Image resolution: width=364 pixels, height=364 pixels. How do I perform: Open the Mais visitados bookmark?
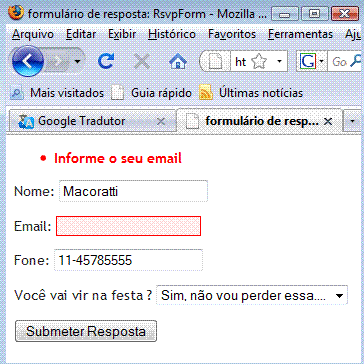pos(57,93)
